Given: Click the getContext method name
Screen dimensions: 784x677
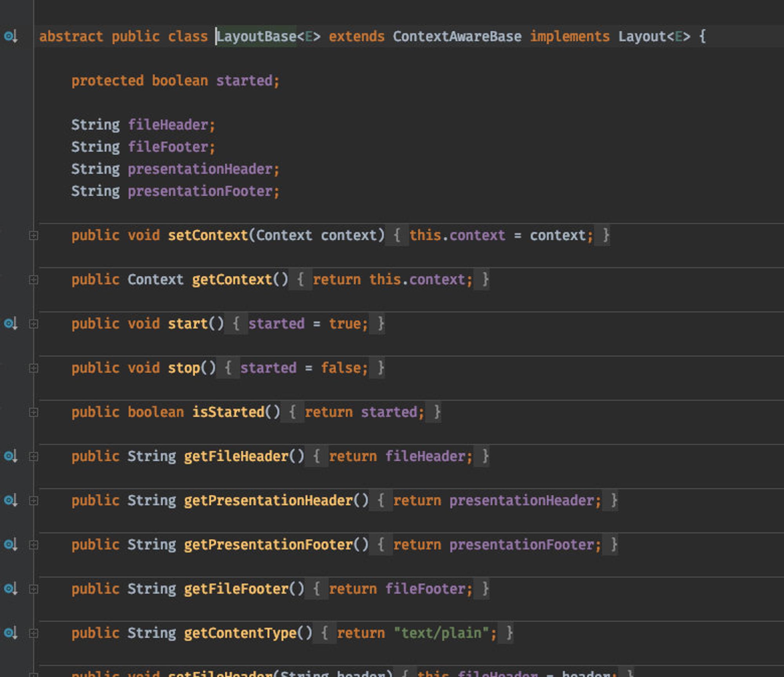Looking at the screenshot, I should (232, 280).
